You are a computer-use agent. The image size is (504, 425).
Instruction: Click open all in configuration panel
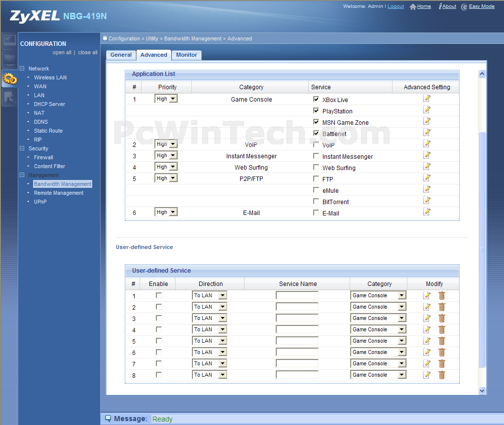62,52
